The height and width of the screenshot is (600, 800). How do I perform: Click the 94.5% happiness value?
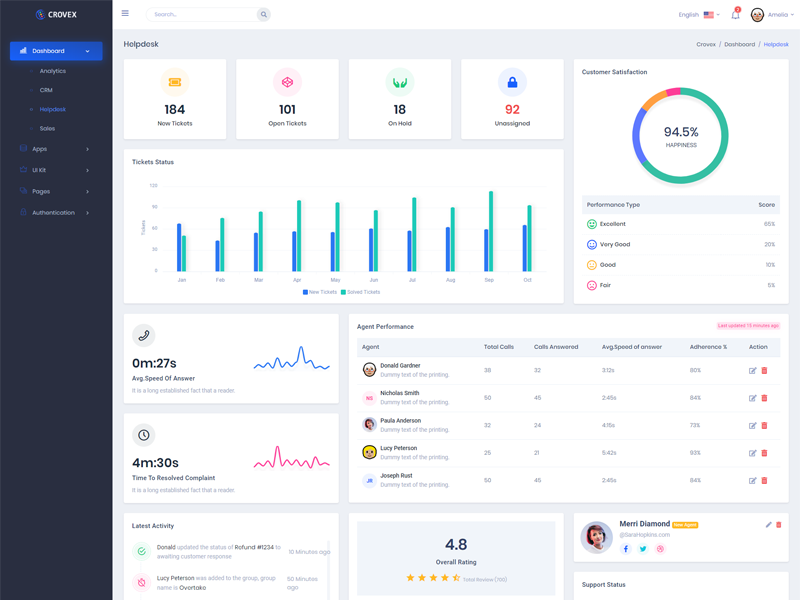click(681, 132)
